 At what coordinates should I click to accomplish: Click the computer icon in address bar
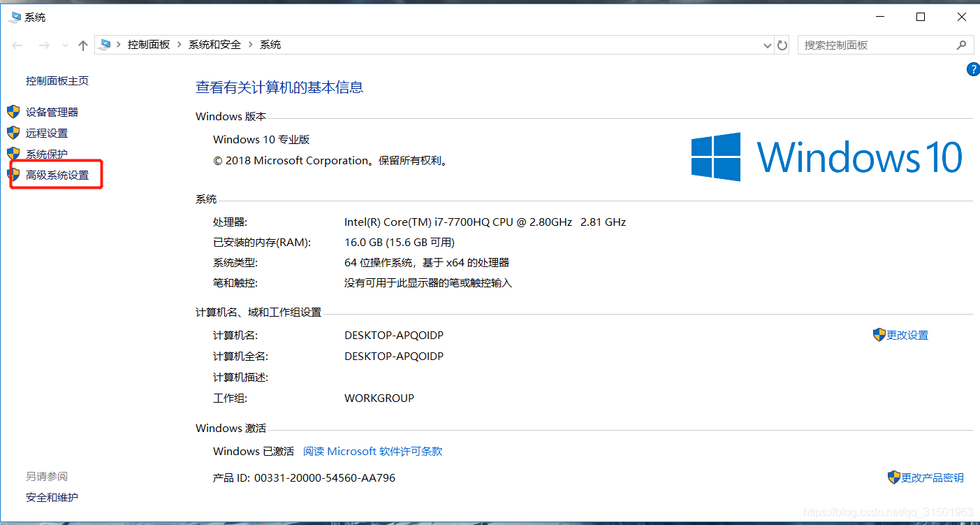point(105,45)
